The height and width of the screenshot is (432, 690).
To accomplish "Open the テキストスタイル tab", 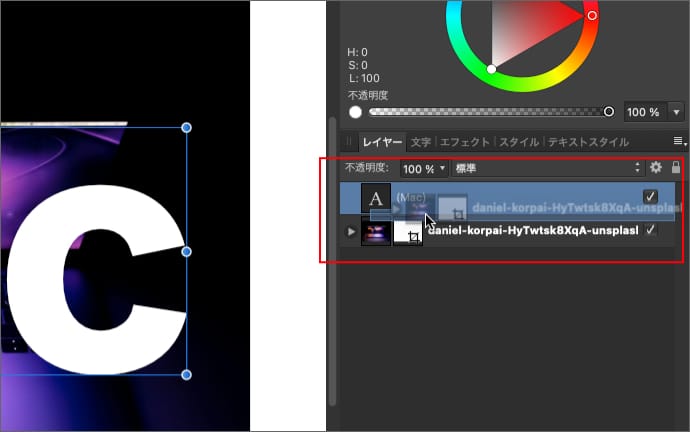I will [589, 142].
